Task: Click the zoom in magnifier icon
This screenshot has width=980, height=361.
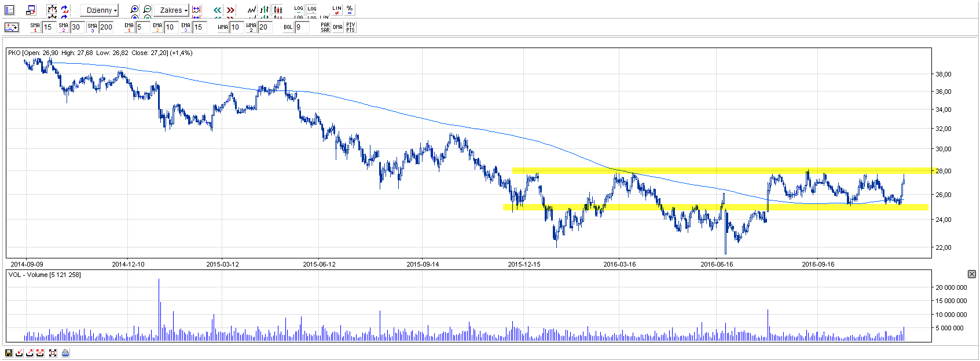Action: coord(134,10)
